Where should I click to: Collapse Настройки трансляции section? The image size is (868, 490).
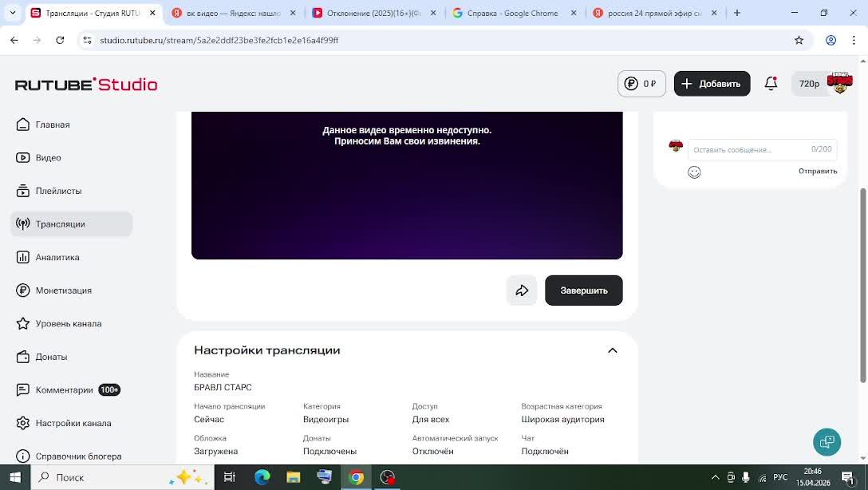[x=612, y=350]
